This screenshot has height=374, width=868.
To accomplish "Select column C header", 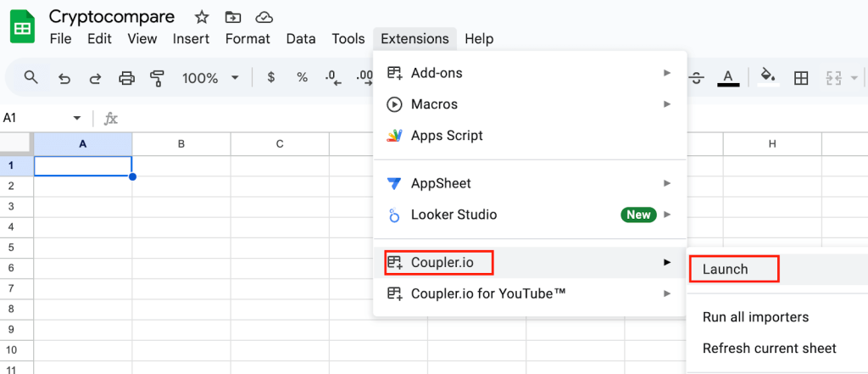I will (280, 144).
